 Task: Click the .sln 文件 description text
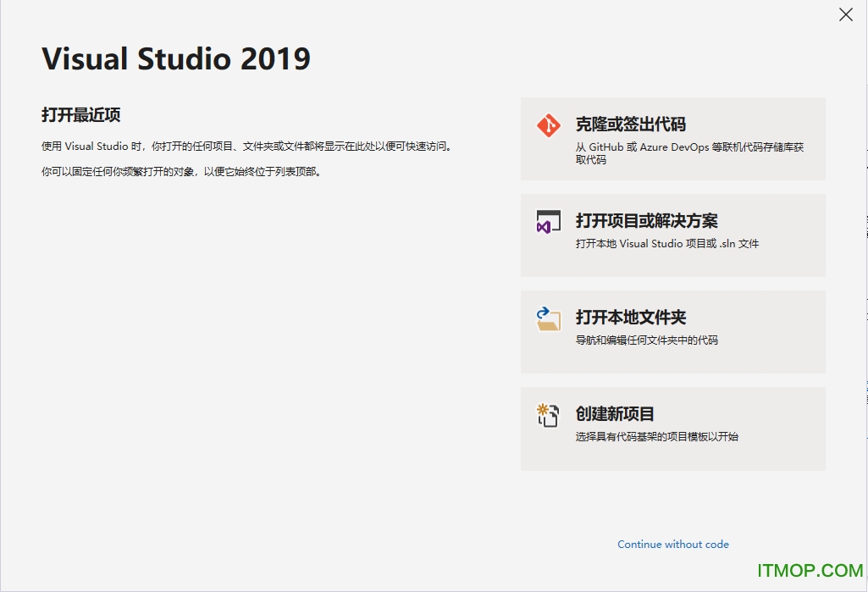[667, 244]
